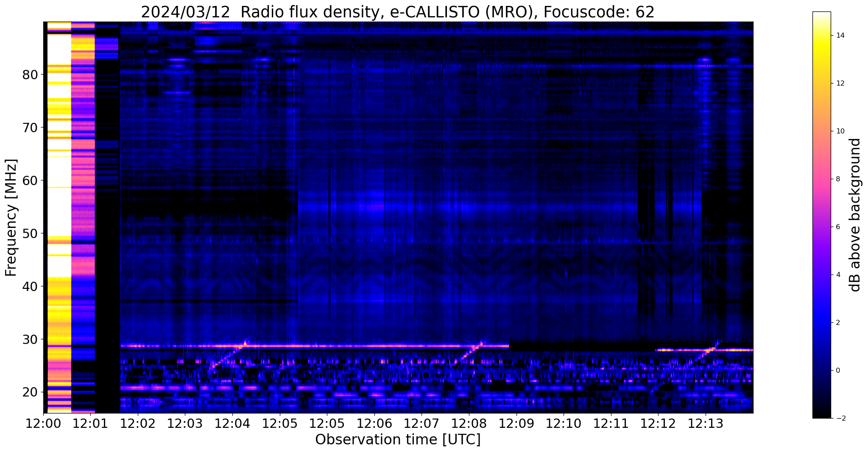
Task: Select the bright horizontal 28 MHz emission line
Action: pyautogui.click(x=360, y=346)
